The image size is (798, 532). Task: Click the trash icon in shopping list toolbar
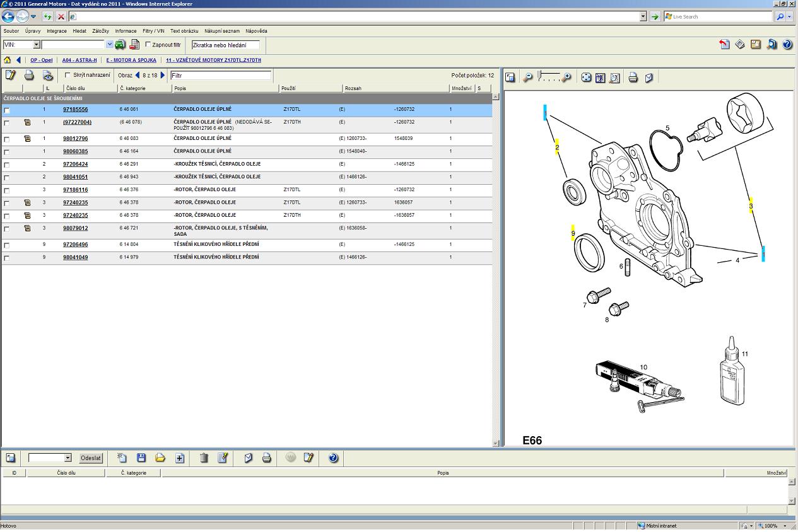[x=204, y=458]
